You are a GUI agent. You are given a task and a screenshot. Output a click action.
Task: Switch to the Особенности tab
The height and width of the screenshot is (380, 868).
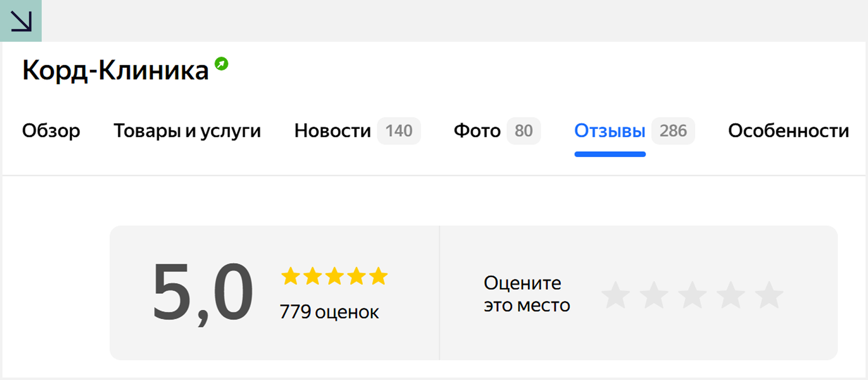point(788,131)
